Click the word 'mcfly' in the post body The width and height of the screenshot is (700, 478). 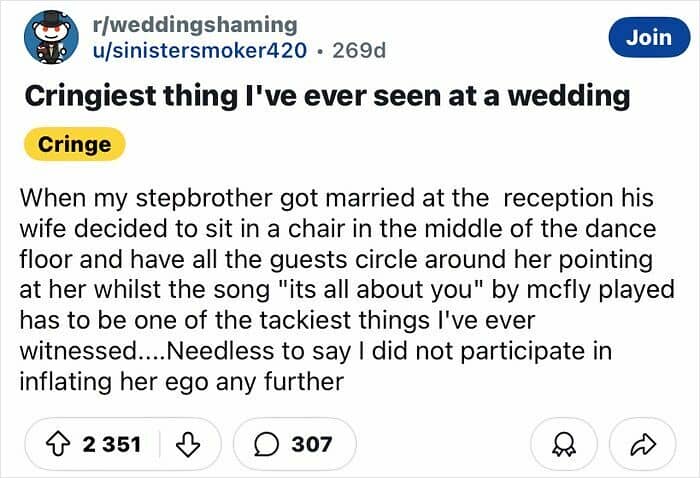pyautogui.click(x=558, y=290)
